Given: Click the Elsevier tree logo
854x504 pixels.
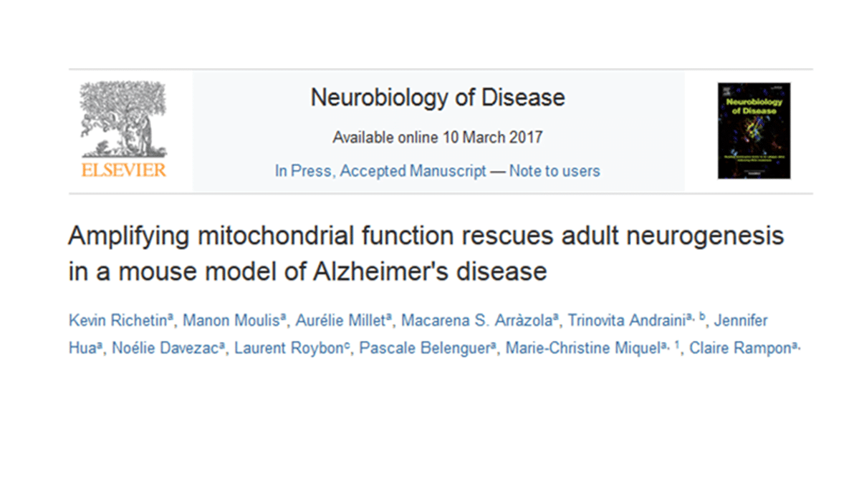Looking at the screenshot, I should point(123,120).
